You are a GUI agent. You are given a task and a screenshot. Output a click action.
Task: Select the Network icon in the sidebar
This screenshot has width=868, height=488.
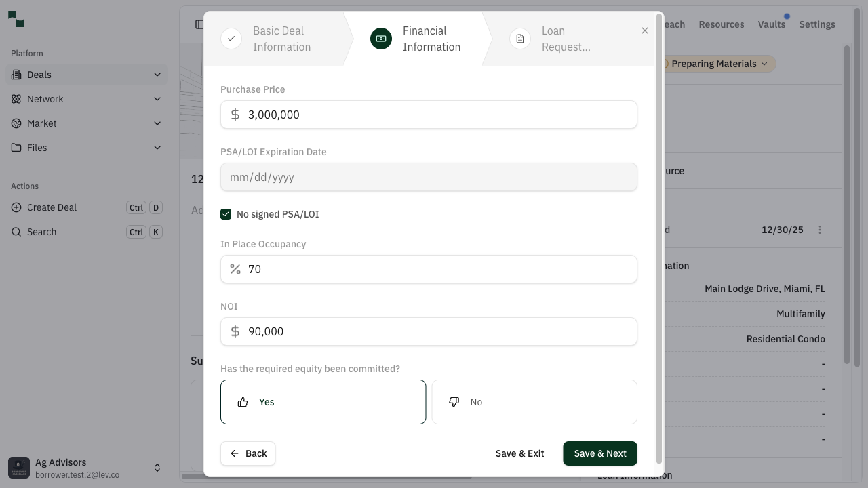pyautogui.click(x=15, y=99)
